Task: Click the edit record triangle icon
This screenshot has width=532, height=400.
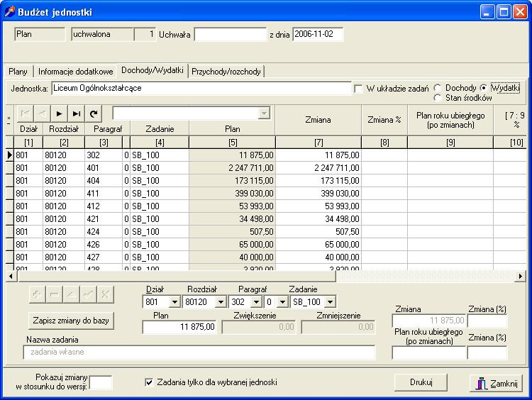Action: tap(71, 294)
